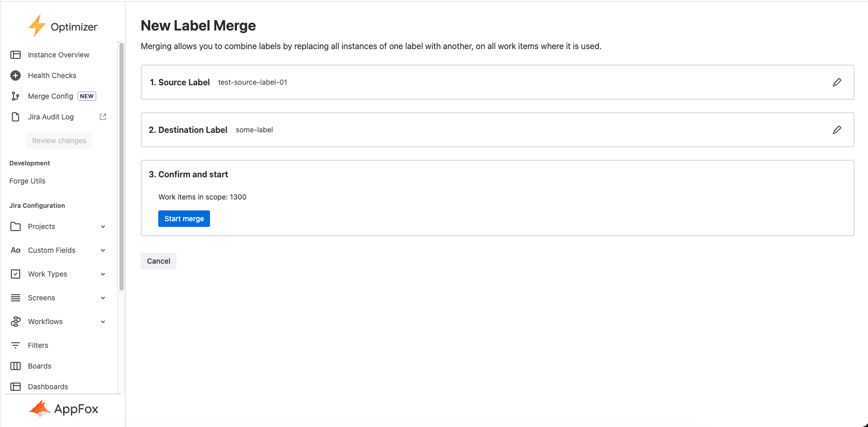Edit the Source Label using pencil icon
This screenshot has height=427, width=868.
click(x=837, y=82)
